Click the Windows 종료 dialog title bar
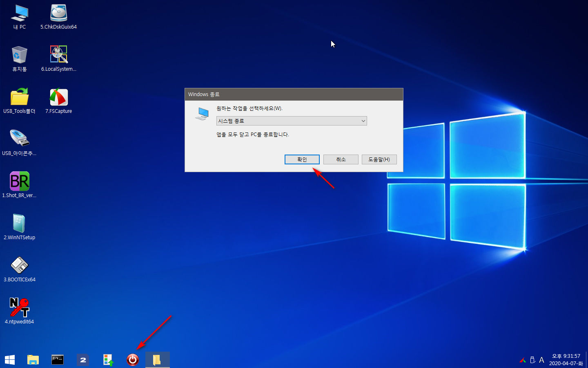 (x=294, y=94)
